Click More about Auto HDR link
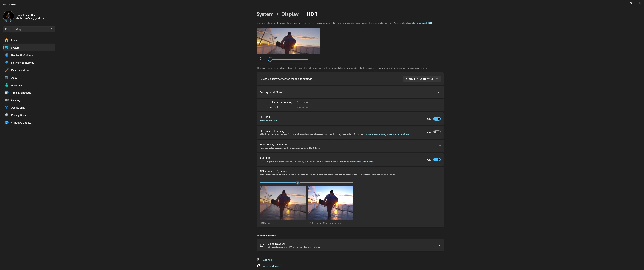The height and width of the screenshot is (270, 644). [x=361, y=162]
